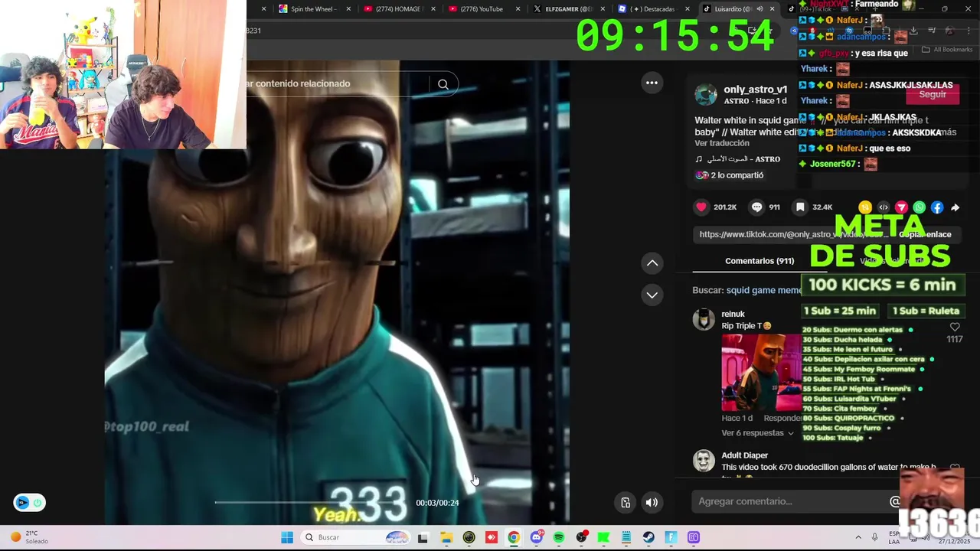Expand the system tray hidden icons chevron
980x551 pixels.
pos(858,537)
